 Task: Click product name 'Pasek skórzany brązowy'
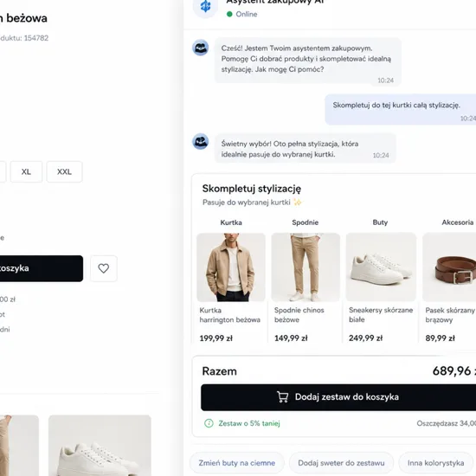tap(450, 315)
